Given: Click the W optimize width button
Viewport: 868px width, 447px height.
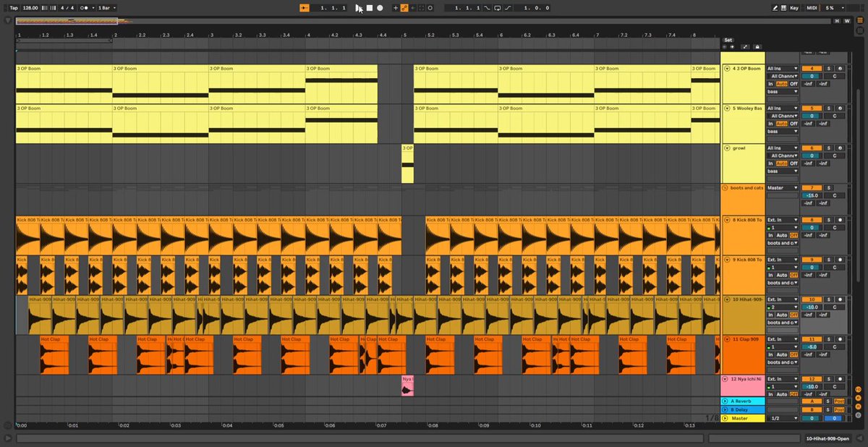Looking at the screenshot, I should click(847, 21).
